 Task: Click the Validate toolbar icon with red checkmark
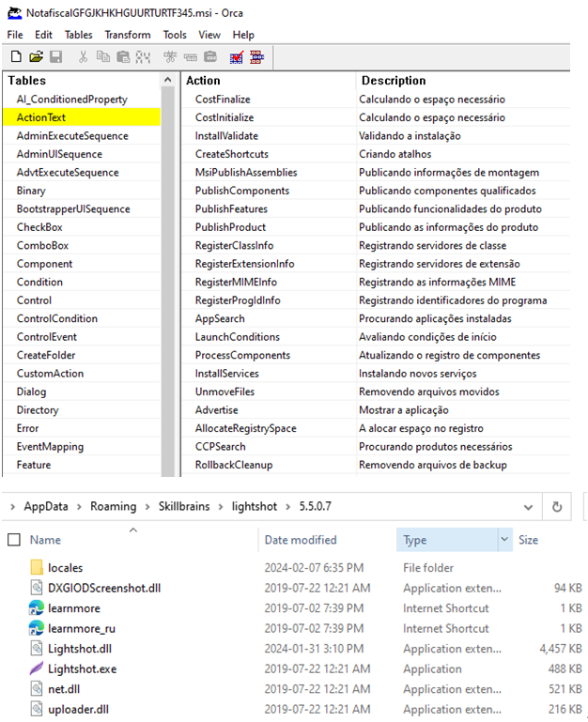pos(237,57)
